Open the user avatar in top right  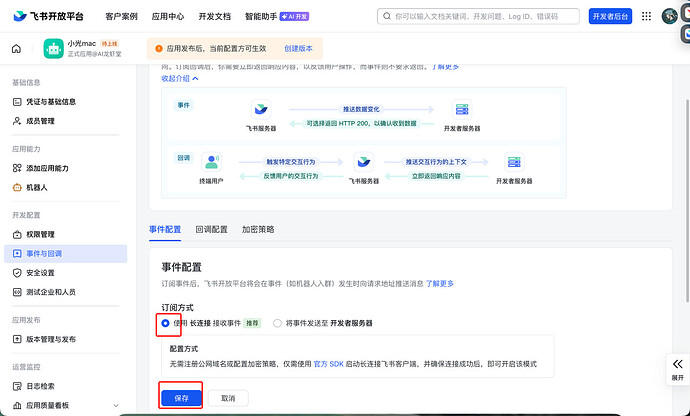(x=670, y=16)
